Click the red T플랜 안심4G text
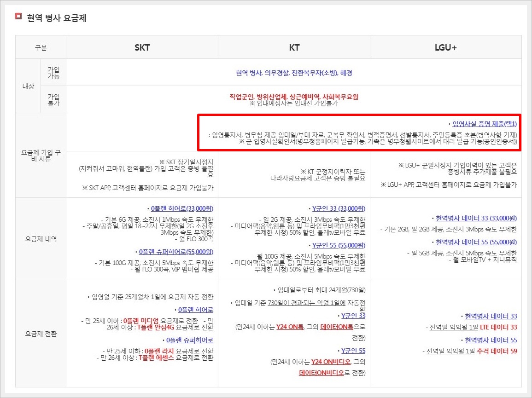The width and height of the screenshot is (532, 398). (155, 327)
